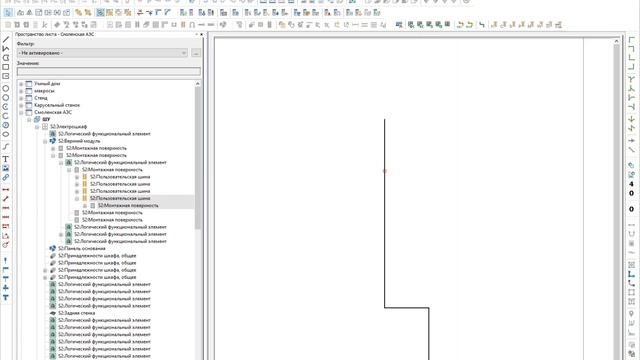Select the Spline curve tool

point(6,147)
